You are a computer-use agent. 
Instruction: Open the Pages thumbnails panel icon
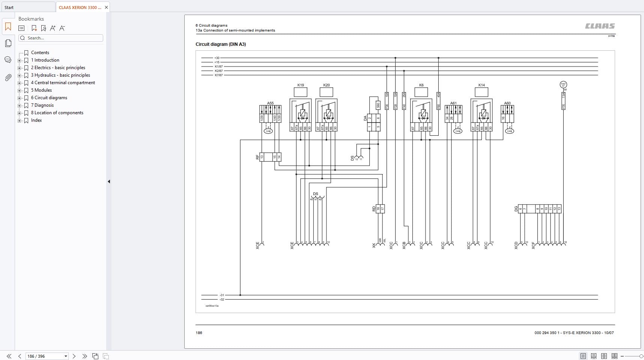(8, 43)
